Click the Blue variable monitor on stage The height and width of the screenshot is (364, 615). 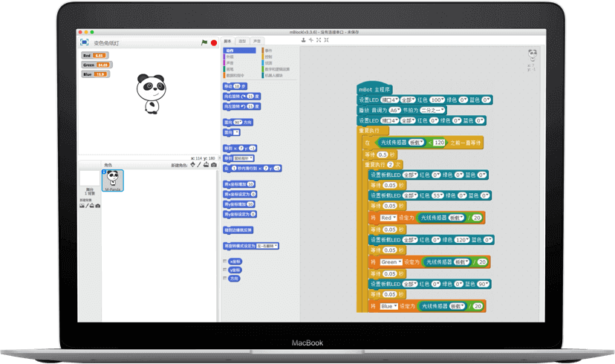coord(95,74)
